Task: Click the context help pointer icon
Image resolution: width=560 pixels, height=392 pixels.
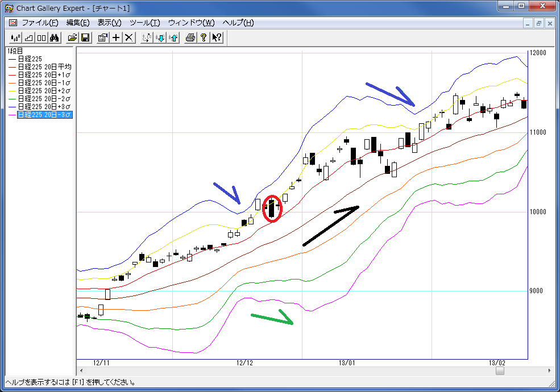Action: (x=217, y=37)
